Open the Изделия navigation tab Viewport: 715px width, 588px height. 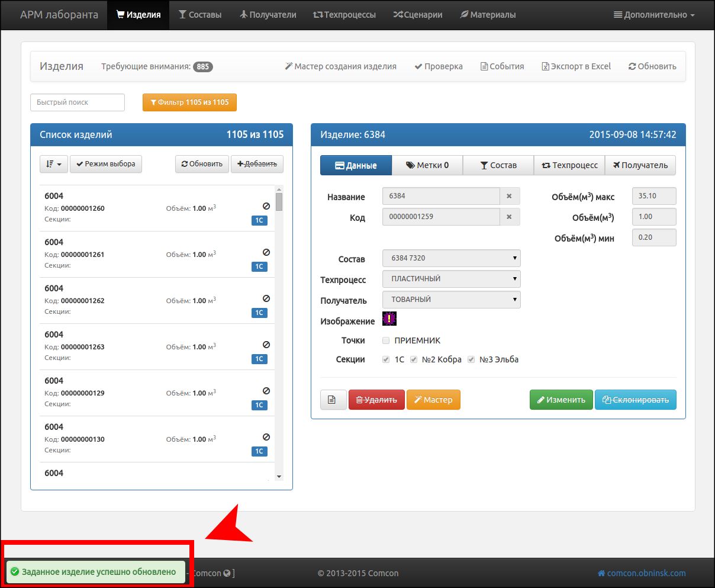tap(138, 15)
